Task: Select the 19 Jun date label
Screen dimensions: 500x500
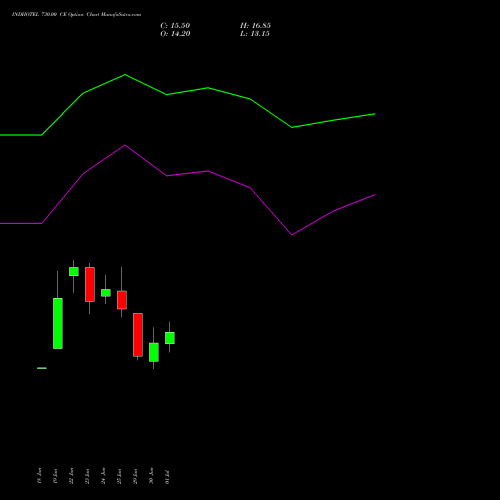Action: pos(55,476)
